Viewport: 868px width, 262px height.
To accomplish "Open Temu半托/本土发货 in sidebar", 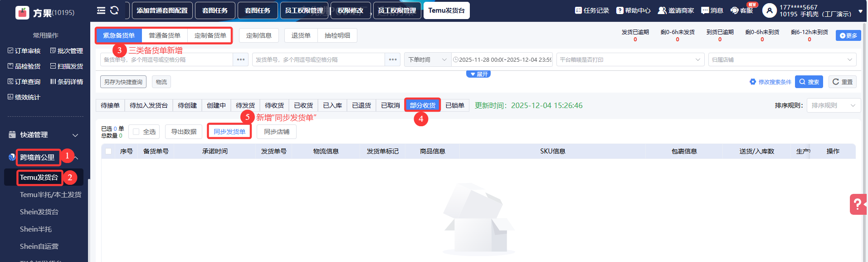I will click(x=50, y=195).
